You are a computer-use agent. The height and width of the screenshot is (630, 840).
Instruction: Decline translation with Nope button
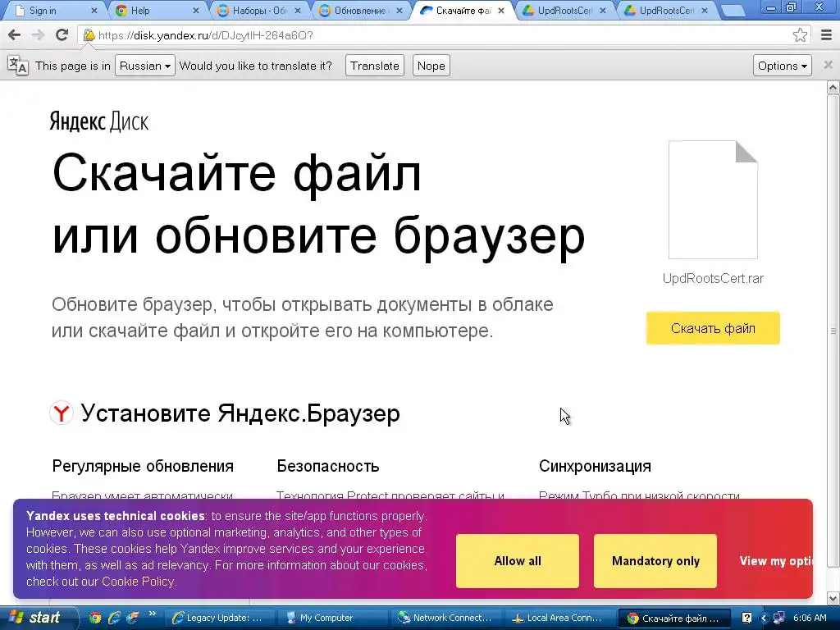[431, 66]
